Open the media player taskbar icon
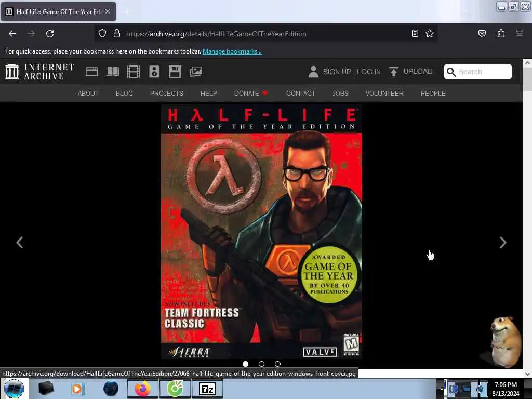The height and width of the screenshot is (399, 532). click(77, 389)
